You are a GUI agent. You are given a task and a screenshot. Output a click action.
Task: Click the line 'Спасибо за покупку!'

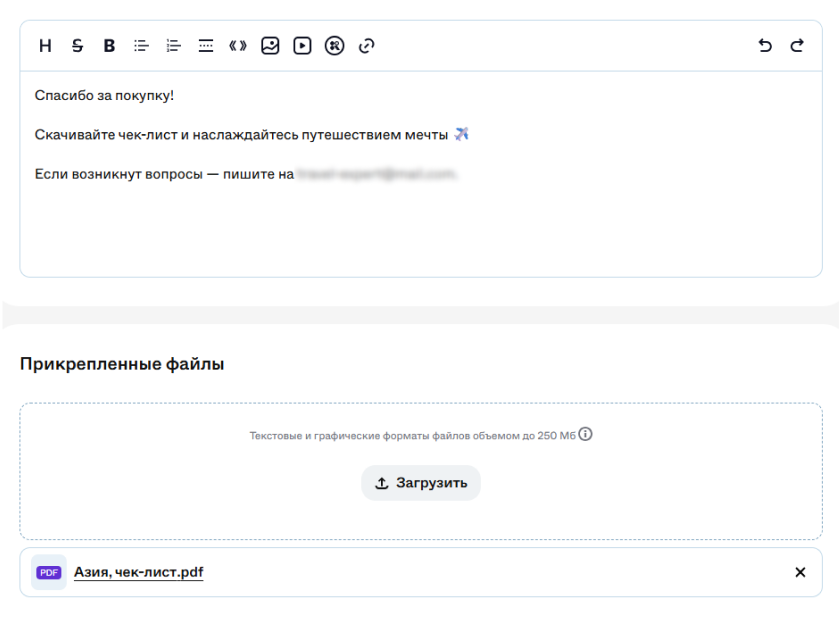pos(104,95)
